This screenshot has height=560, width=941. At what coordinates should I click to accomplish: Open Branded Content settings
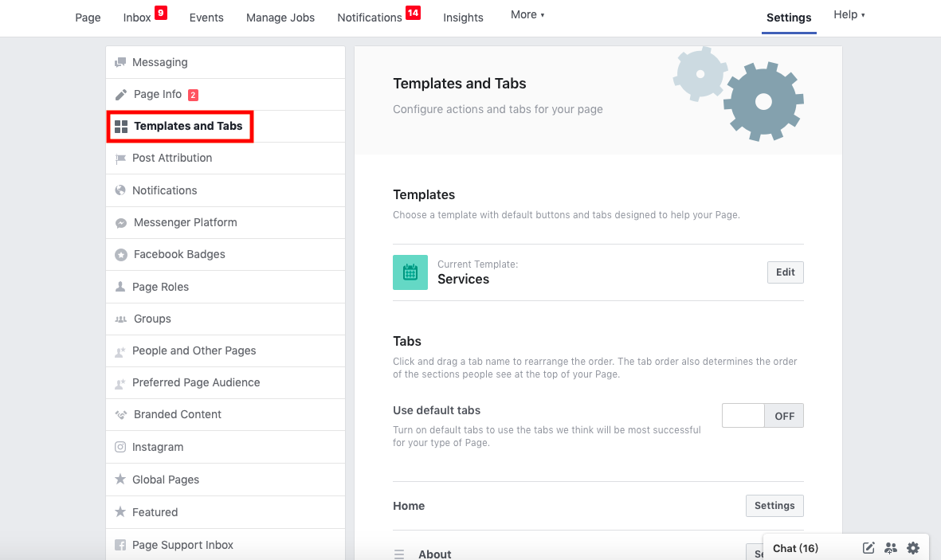(178, 414)
